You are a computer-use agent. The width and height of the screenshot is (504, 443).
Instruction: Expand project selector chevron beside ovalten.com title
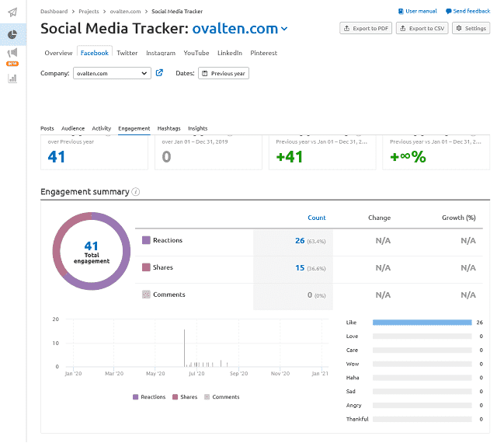point(284,29)
